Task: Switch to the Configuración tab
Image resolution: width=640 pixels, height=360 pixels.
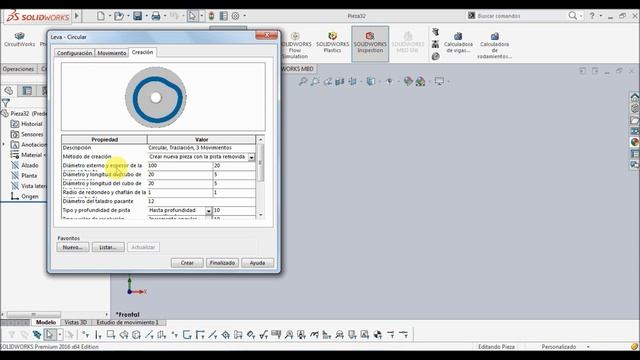Action: pyautogui.click(x=74, y=53)
